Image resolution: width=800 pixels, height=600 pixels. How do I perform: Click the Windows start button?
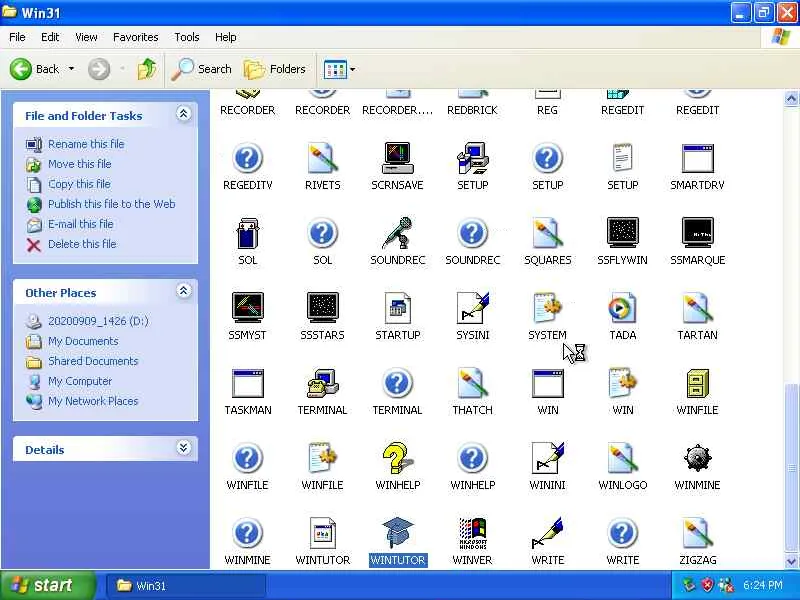[47, 585]
